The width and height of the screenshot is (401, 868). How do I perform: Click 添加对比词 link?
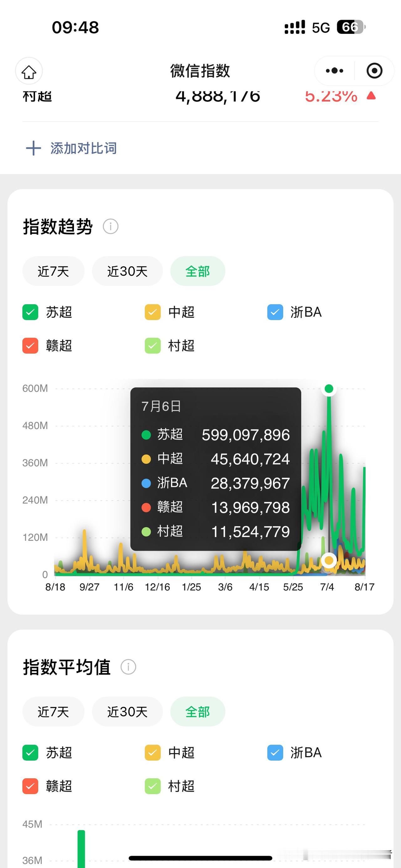[x=84, y=148]
